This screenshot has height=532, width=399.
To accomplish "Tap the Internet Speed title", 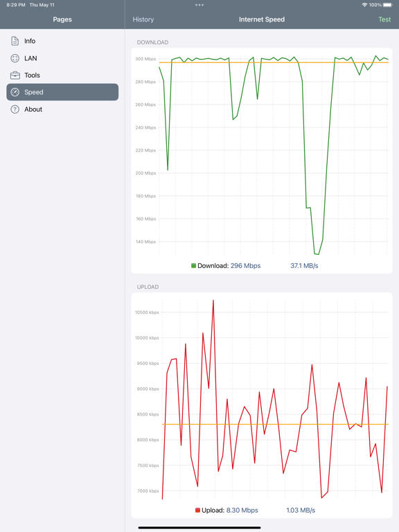I will (x=262, y=19).
